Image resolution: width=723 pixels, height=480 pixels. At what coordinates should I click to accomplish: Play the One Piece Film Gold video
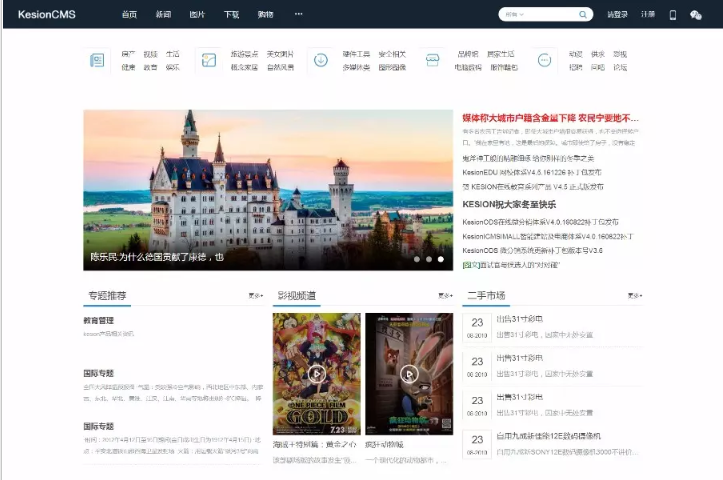coord(316,374)
